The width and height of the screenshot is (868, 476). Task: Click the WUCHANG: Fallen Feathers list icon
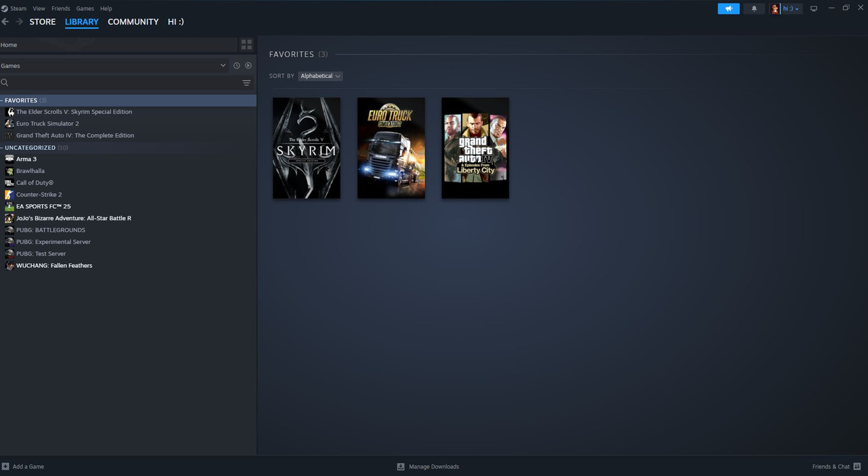pos(9,266)
